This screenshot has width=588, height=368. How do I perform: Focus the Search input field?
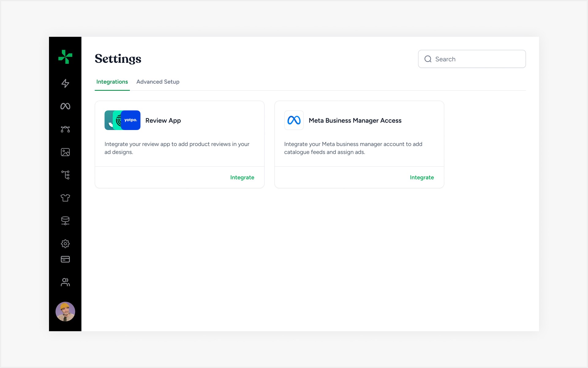478,59
